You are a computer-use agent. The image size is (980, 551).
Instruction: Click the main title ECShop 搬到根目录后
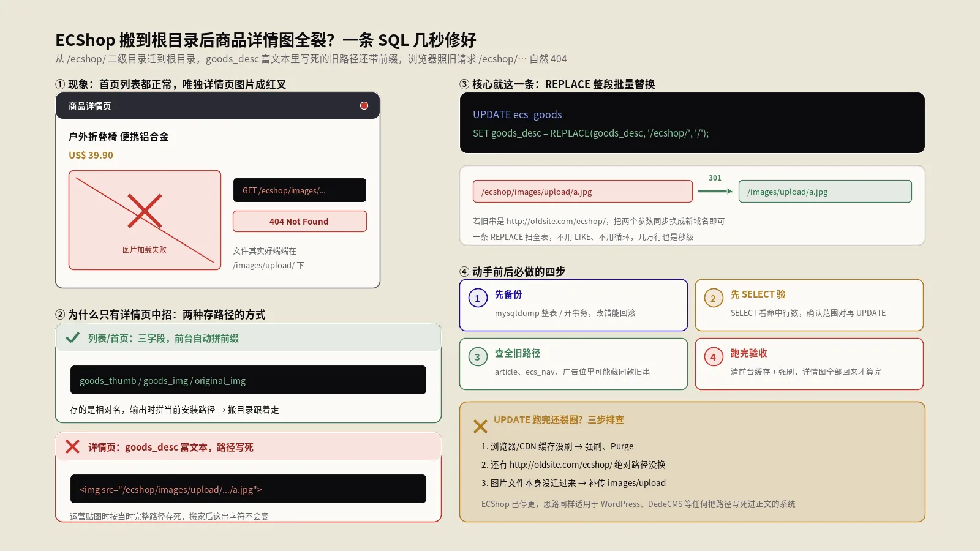[x=266, y=40]
